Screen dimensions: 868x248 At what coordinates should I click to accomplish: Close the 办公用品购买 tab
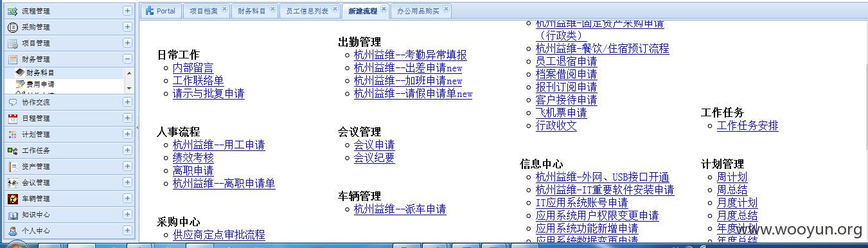pos(447,9)
